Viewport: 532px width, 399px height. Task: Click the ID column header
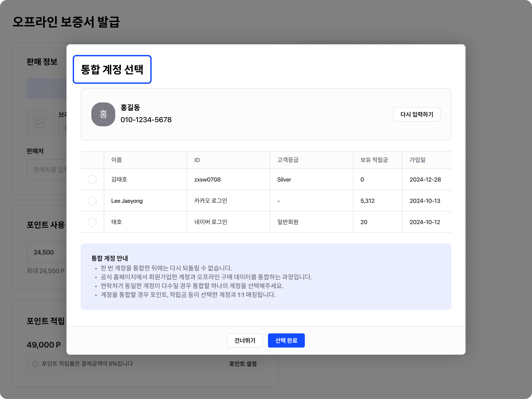click(x=197, y=160)
